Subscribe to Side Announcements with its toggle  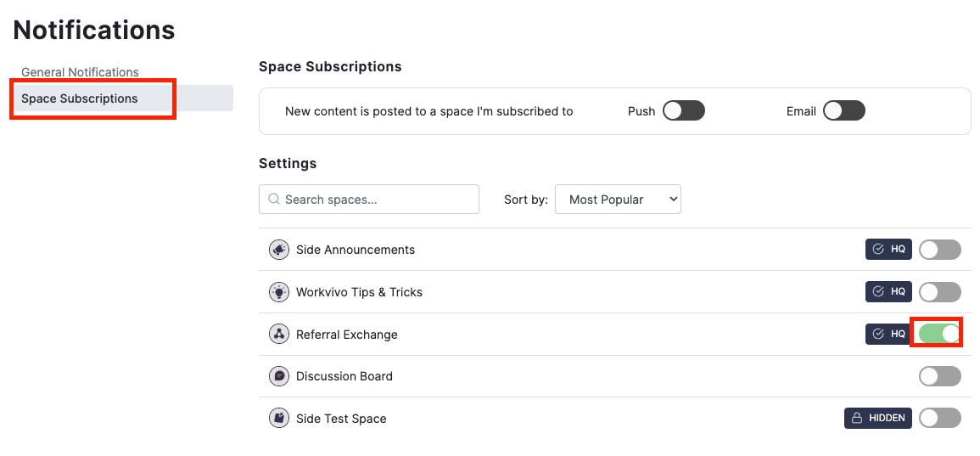[x=940, y=249]
